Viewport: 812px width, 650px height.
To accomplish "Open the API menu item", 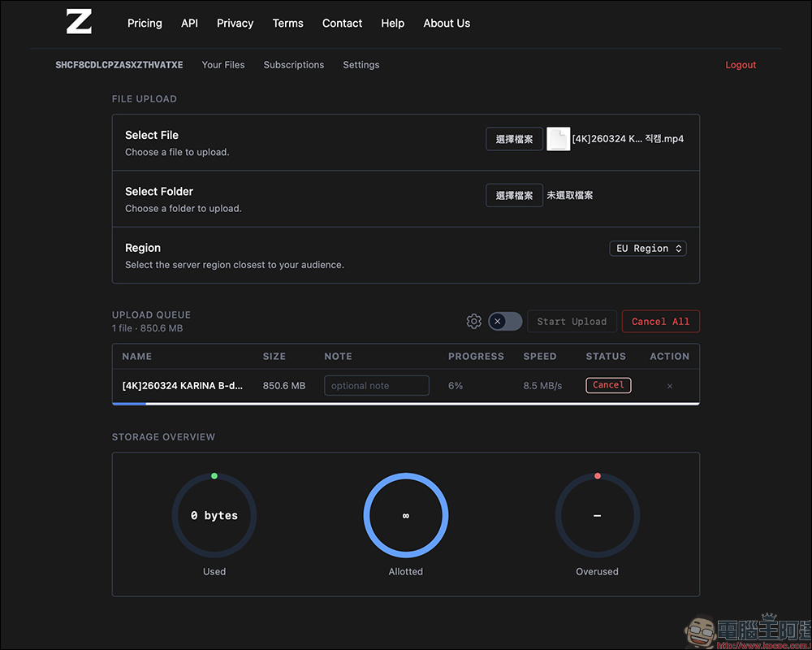I will pos(189,23).
